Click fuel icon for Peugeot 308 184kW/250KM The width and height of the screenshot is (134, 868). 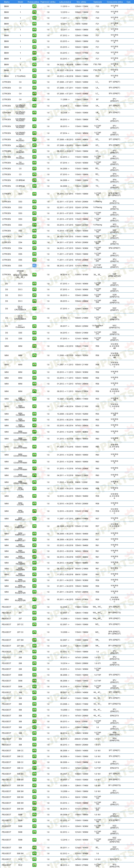(x=34, y=745)
